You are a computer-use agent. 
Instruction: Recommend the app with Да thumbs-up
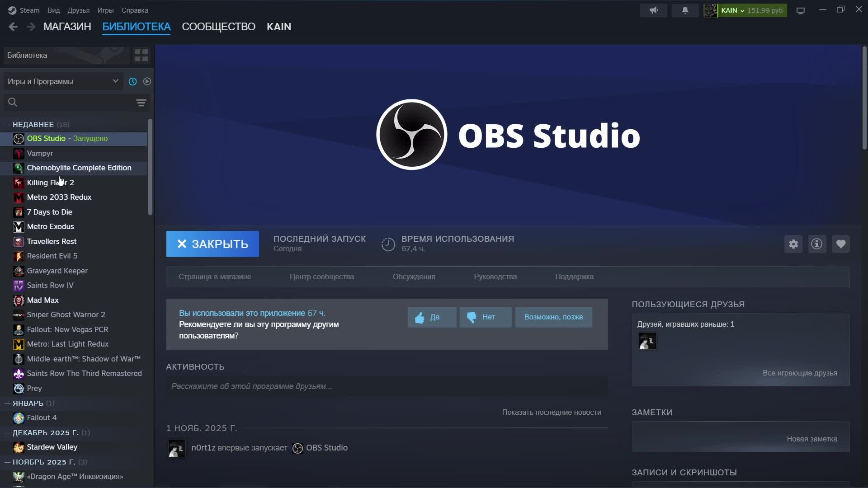coord(432,317)
